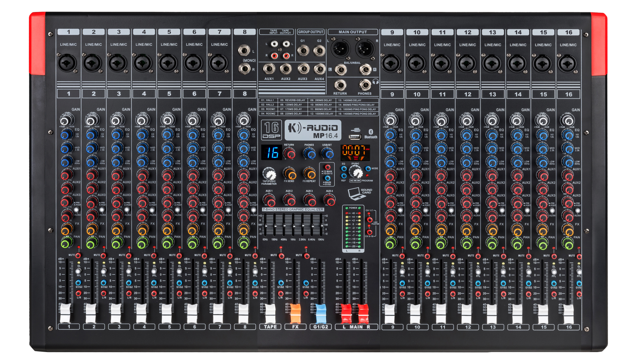The height and width of the screenshot is (364, 634).
Task: Push the PROGRAM knob
Action: (355, 172)
